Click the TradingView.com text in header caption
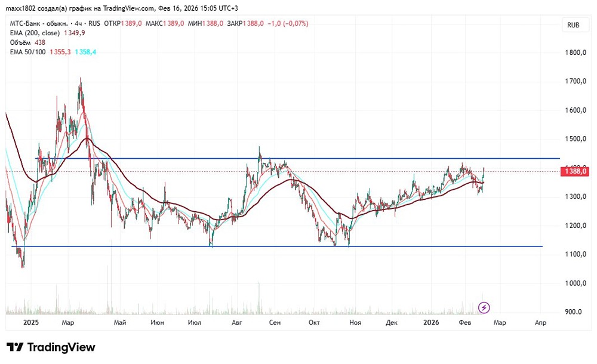The height and width of the screenshot is (364, 597). pyautogui.click(x=129, y=8)
